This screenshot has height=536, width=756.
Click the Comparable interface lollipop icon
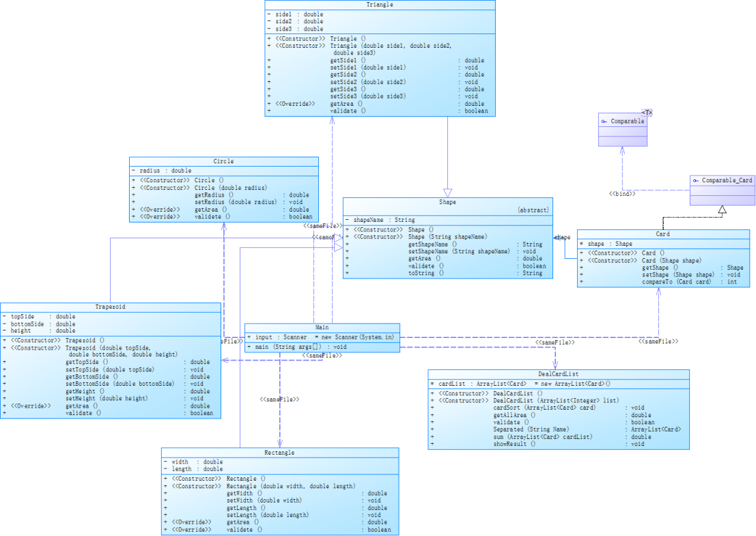point(604,122)
